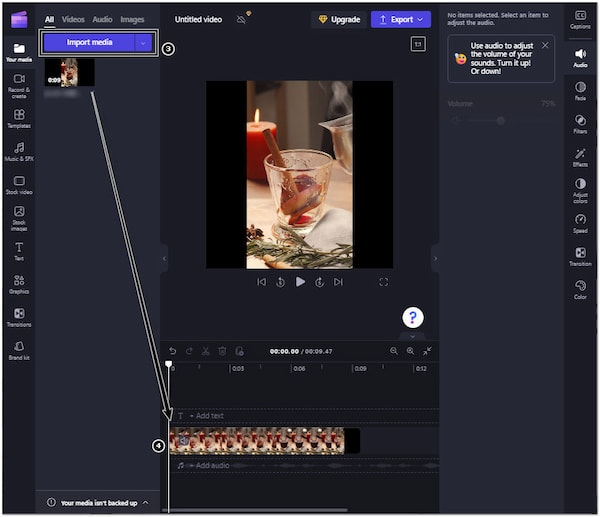The width and height of the screenshot is (600, 517).
Task: Expand the Import media dropdown arrow
Action: coord(143,42)
